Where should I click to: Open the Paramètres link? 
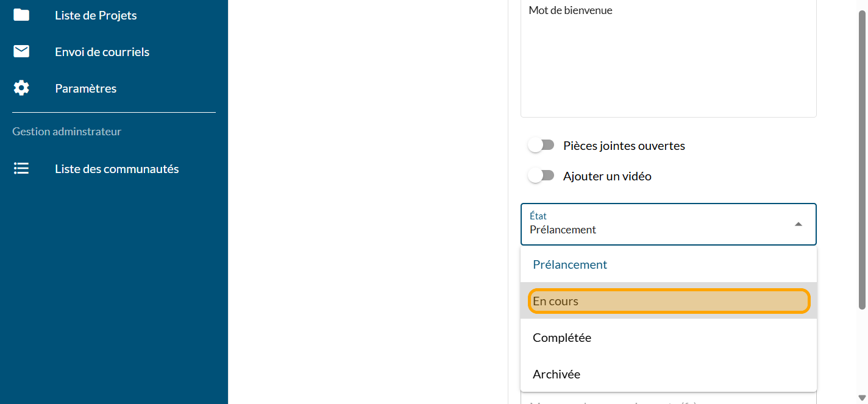[85, 88]
